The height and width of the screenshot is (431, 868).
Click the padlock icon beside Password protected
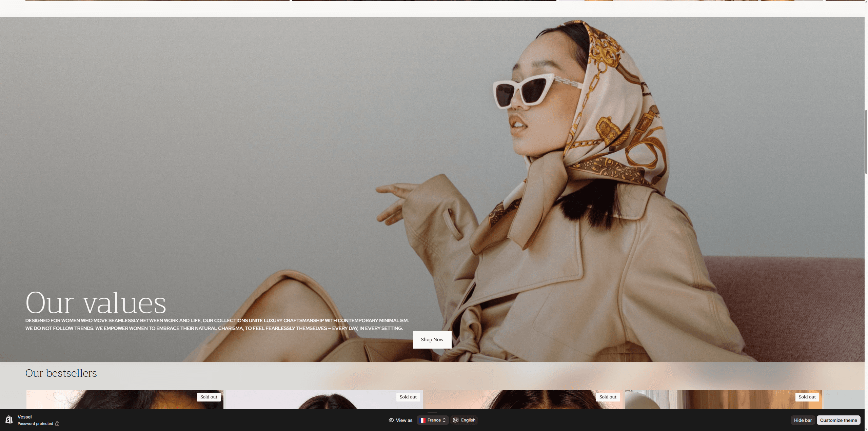click(57, 424)
